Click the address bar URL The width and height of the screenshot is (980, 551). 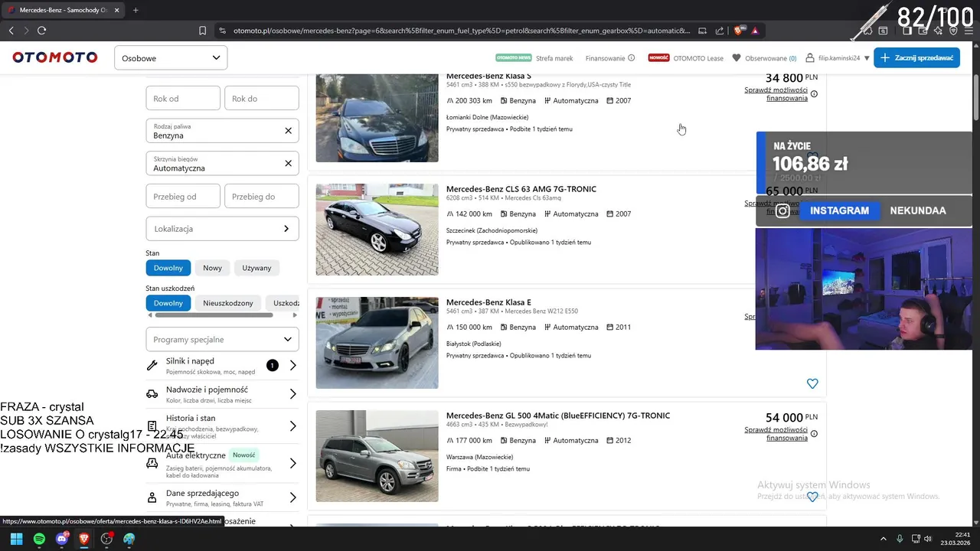[461, 31]
